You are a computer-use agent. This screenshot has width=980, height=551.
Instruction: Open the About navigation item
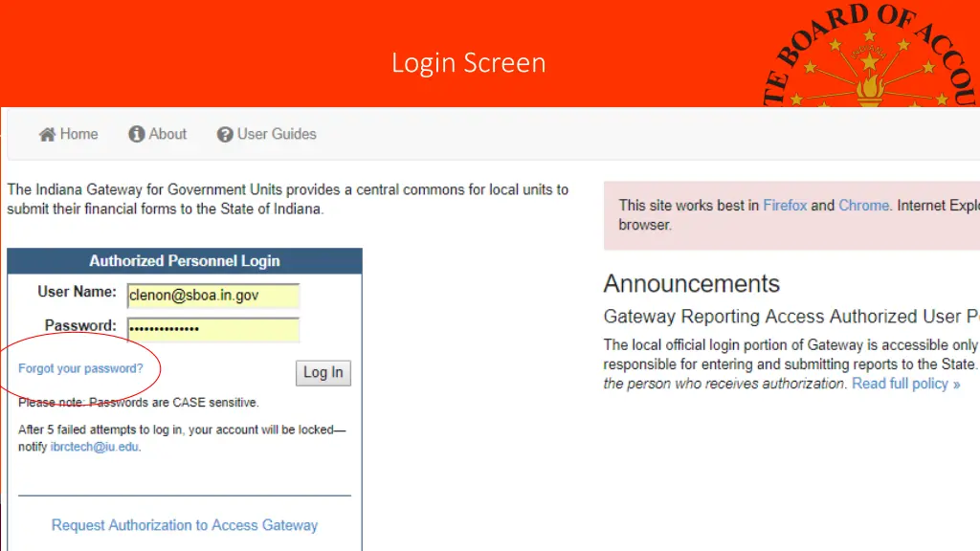(165, 134)
